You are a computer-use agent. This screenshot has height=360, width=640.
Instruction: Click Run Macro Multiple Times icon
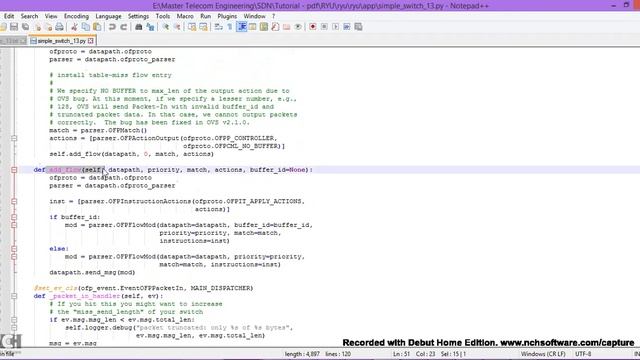click(347, 27)
